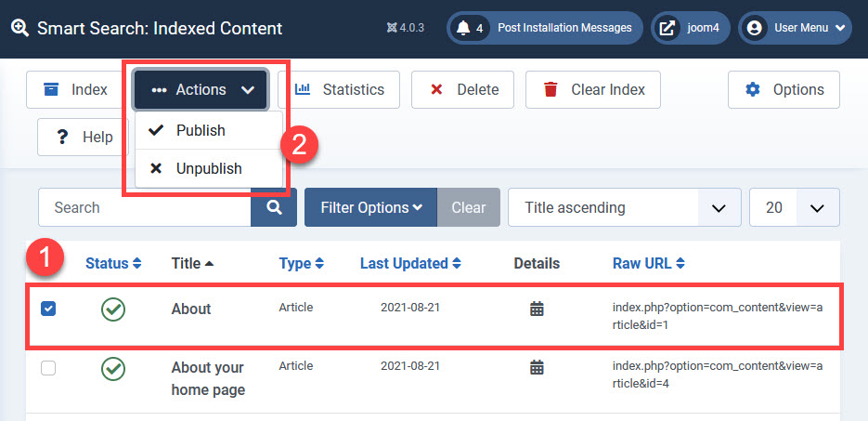Expand the User Menu
868x421 pixels.
click(x=796, y=28)
